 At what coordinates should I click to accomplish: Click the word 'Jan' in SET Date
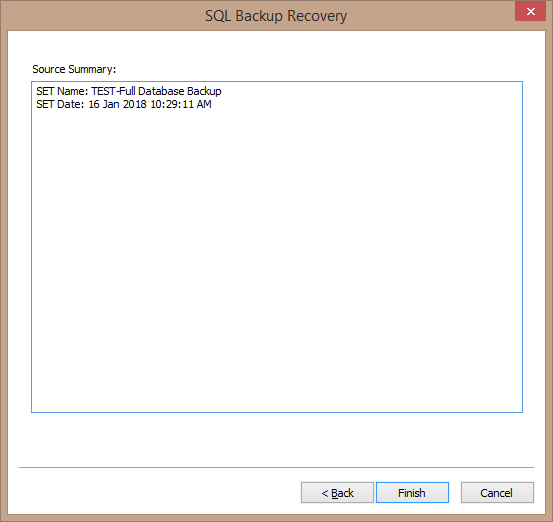(x=111, y=104)
